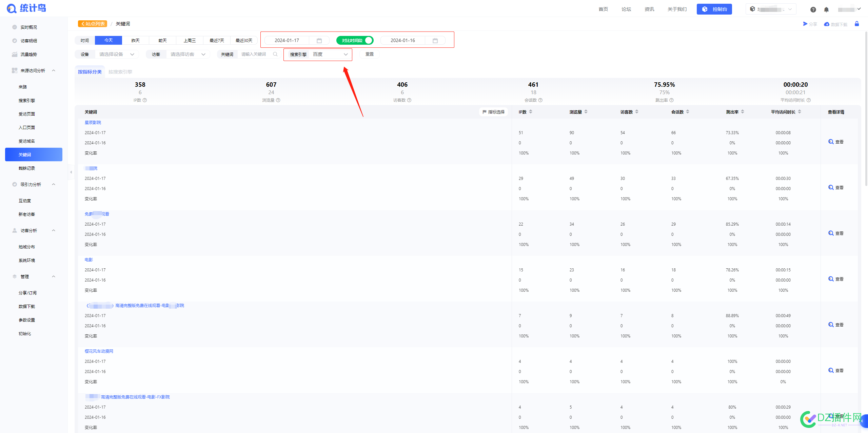Click the 访客数 help info icon
Viewport: 868px width, 433px height.
click(x=409, y=100)
